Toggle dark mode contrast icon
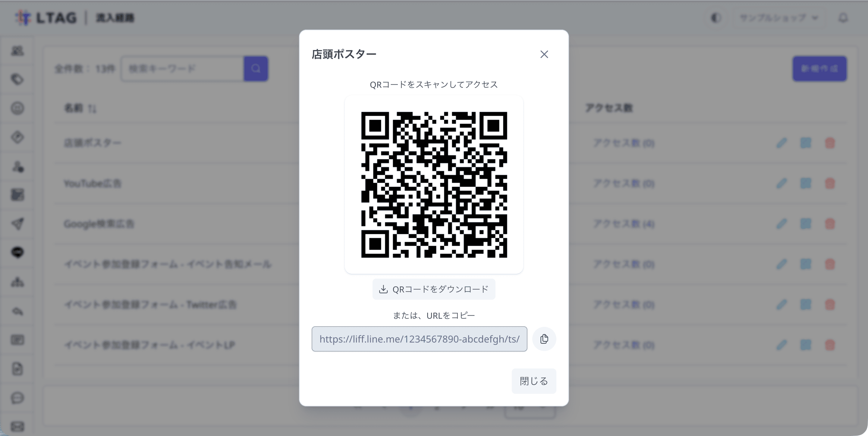 (716, 17)
